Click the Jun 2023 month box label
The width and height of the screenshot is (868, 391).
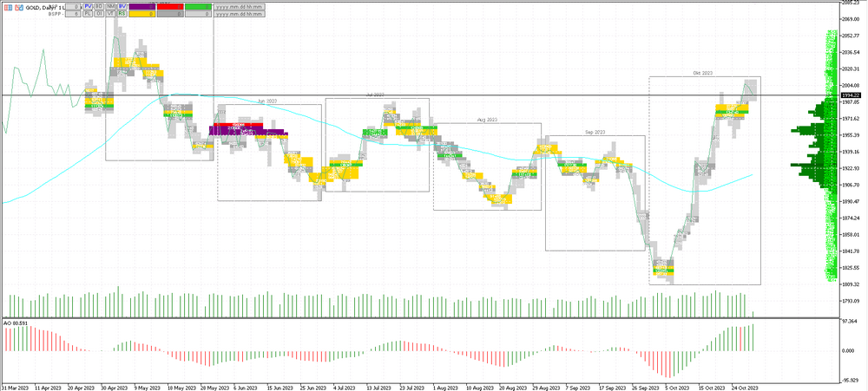(267, 101)
